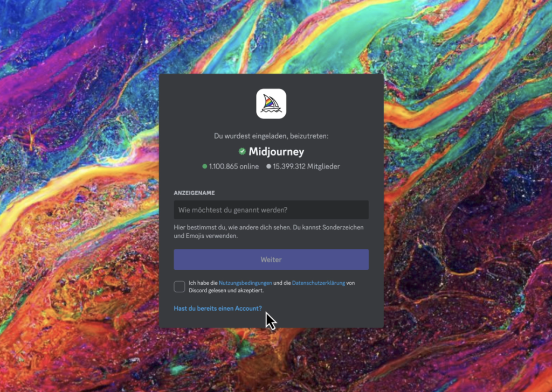Screen dimensions: 552x392
Task: Click the 'Du wurdest eingeladen, beizutreten:' heading
Action: [x=271, y=136]
